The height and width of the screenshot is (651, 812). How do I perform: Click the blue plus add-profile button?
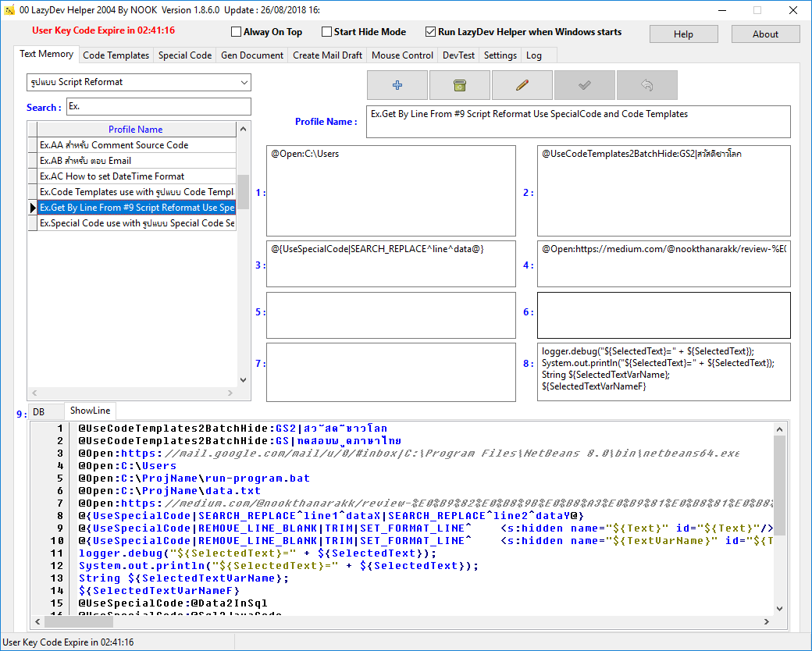397,85
